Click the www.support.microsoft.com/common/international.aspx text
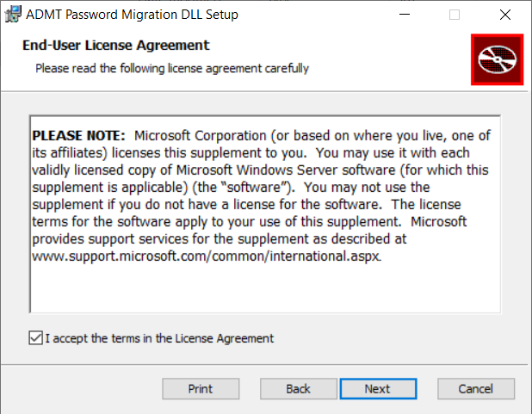 [x=207, y=256]
